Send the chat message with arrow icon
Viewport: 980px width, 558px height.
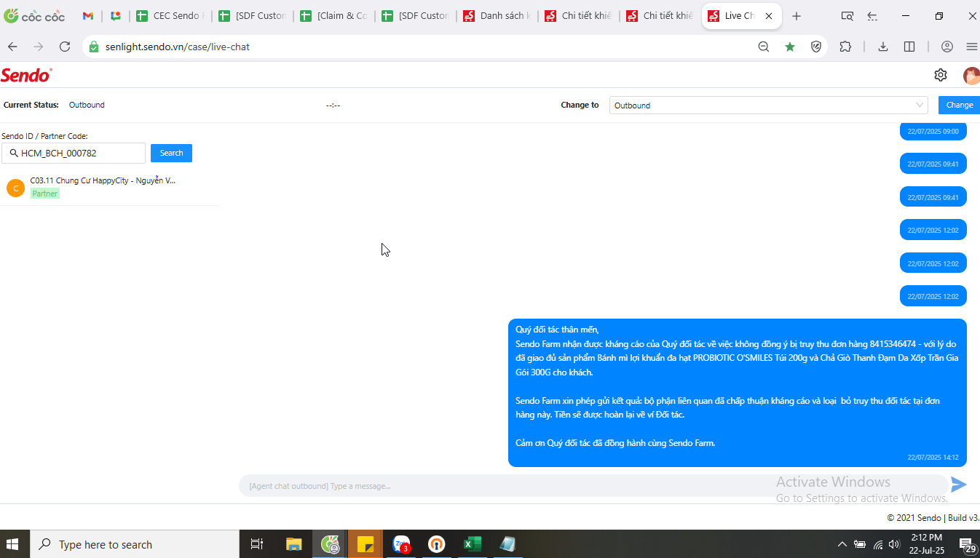959,485
